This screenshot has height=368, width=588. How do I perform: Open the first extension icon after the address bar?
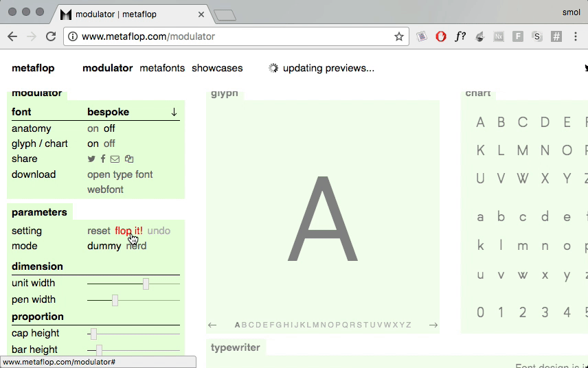click(x=422, y=36)
